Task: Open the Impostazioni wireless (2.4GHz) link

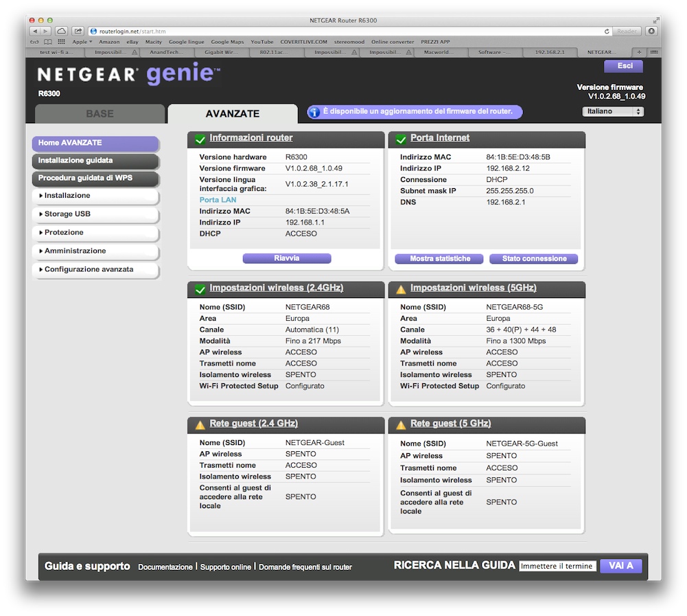Action: tap(277, 288)
